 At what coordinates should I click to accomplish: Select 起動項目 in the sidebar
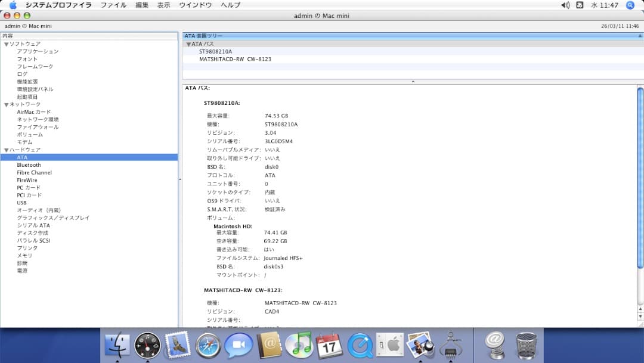[x=27, y=97]
